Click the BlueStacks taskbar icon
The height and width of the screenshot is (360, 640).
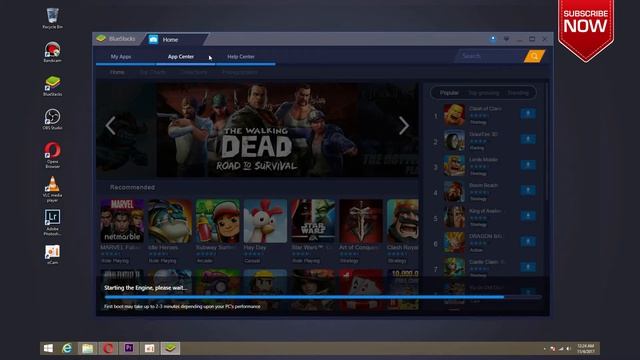pos(170,348)
